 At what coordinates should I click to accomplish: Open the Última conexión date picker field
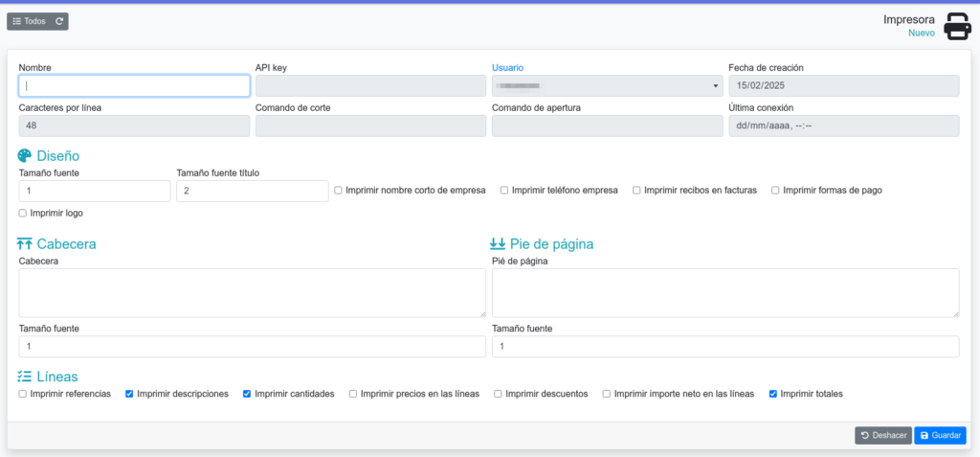(x=843, y=126)
